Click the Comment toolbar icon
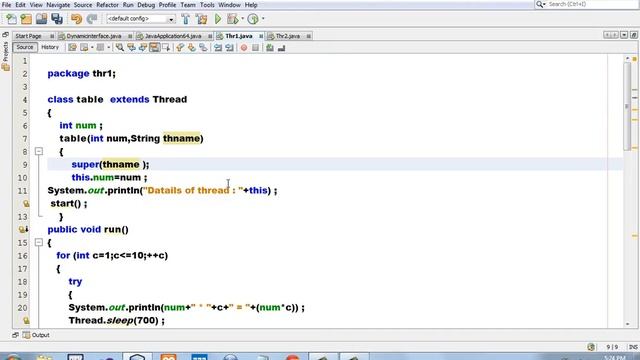The width and height of the screenshot is (640, 360). (270, 48)
